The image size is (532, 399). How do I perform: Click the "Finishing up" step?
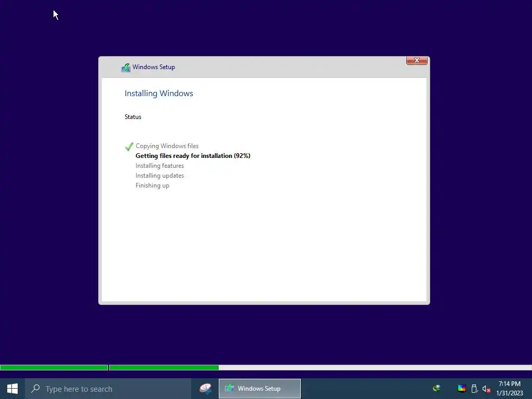point(152,185)
